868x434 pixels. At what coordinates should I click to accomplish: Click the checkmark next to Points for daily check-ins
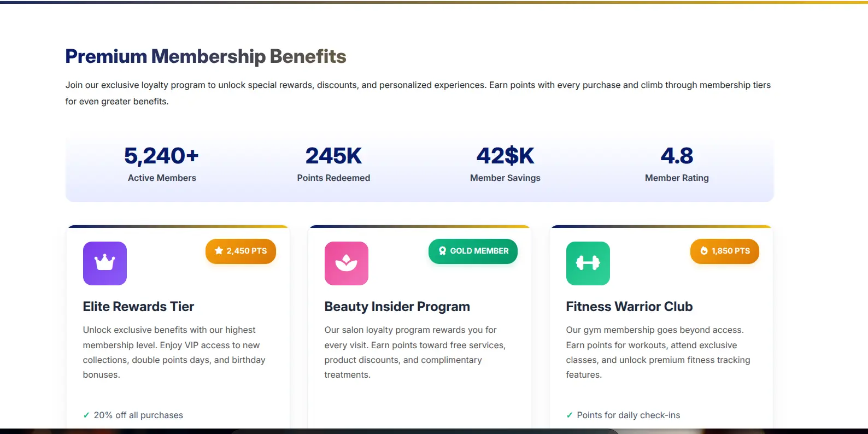(x=570, y=415)
